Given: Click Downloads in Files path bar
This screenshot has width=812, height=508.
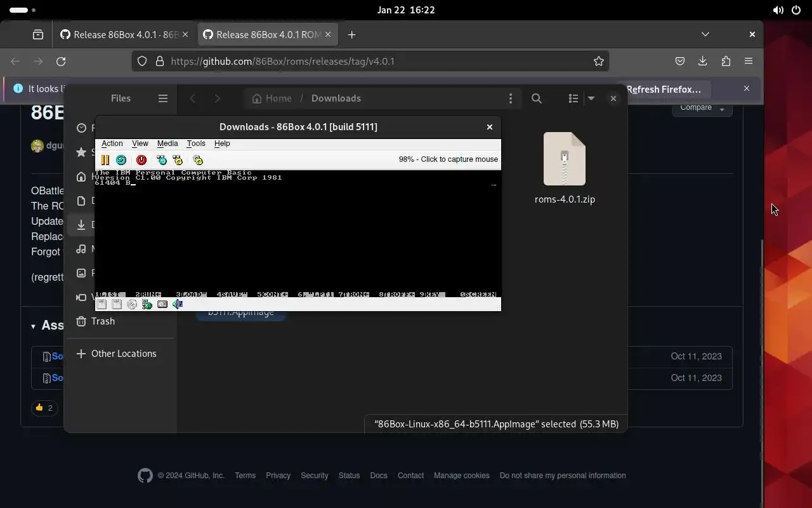Looking at the screenshot, I should click(x=336, y=98).
